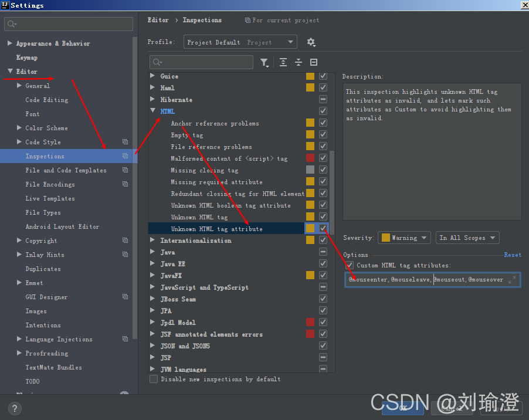The height and width of the screenshot is (420, 529).
Task: Uncheck Unknown HTML tag attribute checkbox
Action: click(323, 228)
